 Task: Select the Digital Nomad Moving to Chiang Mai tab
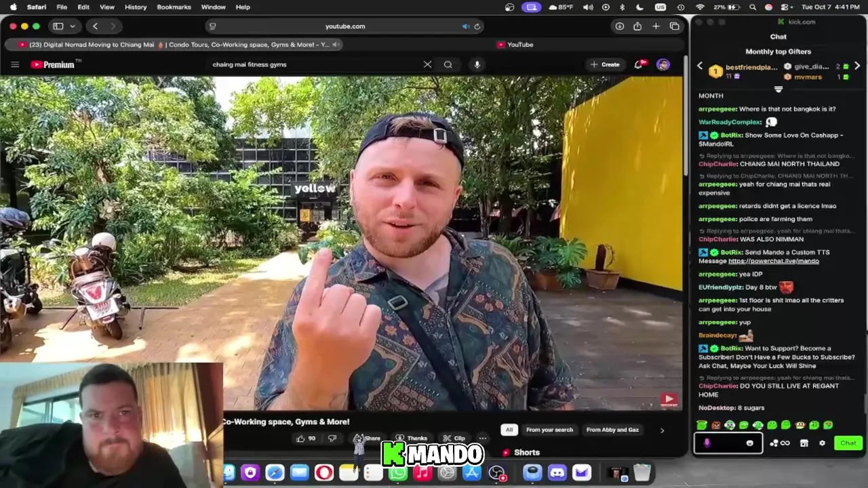174,45
